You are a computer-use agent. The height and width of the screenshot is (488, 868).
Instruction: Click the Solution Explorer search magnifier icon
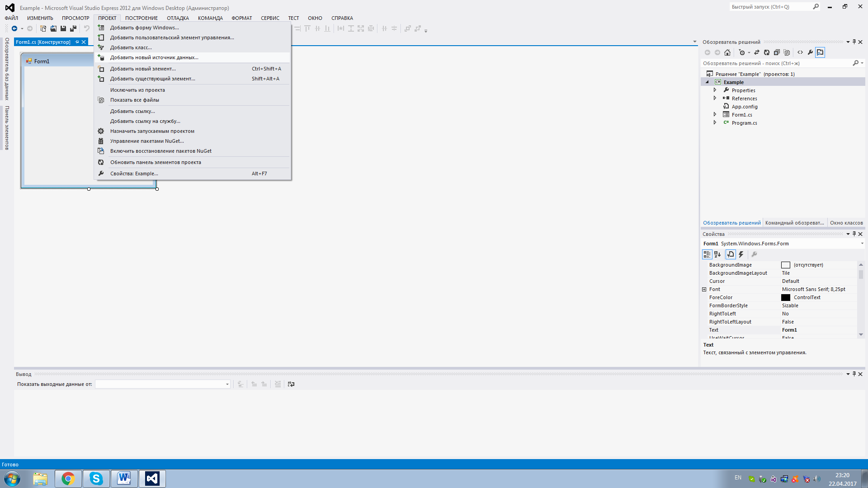(x=855, y=63)
